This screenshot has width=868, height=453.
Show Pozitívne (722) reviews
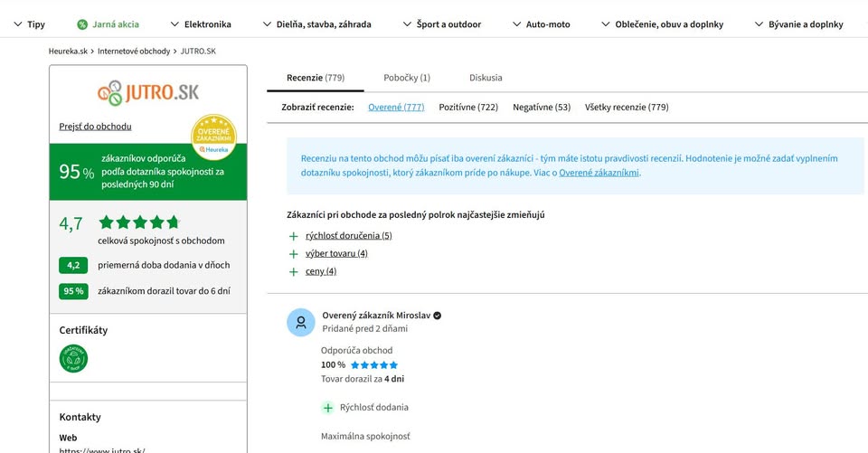[468, 107]
